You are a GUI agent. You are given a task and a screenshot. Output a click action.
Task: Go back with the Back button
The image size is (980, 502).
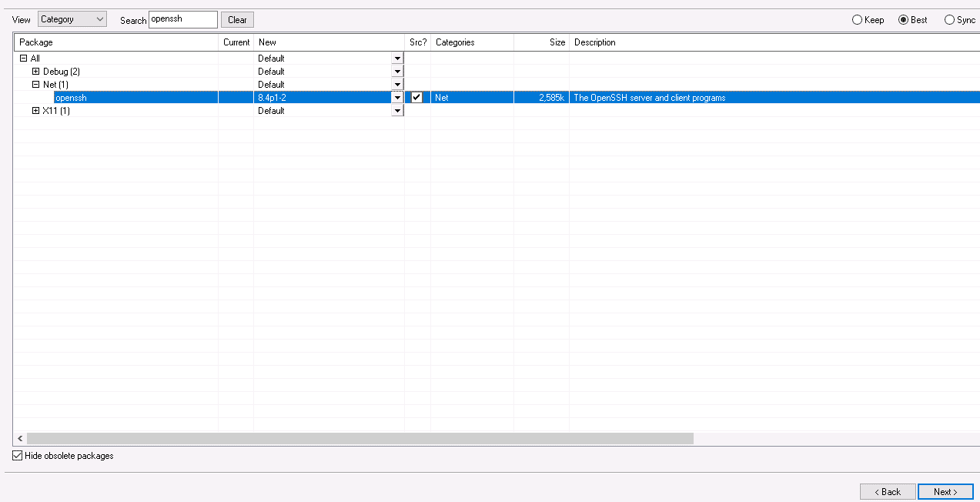(x=888, y=491)
